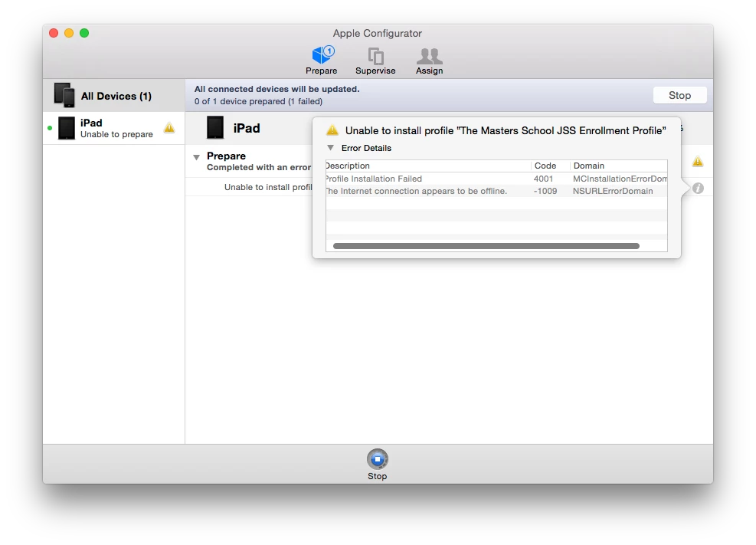756x545 pixels.
Task: Select the iPad device in the sidebar
Action: pyautogui.click(x=114, y=128)
